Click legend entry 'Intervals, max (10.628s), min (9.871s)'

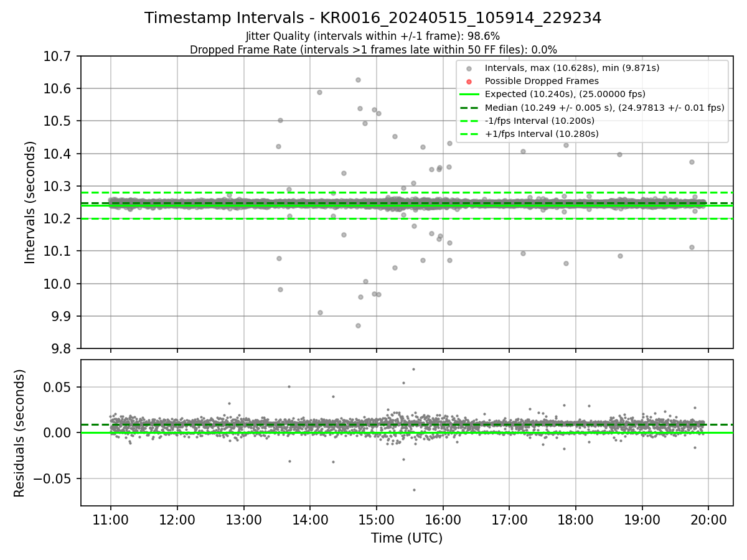click(572, 68)
